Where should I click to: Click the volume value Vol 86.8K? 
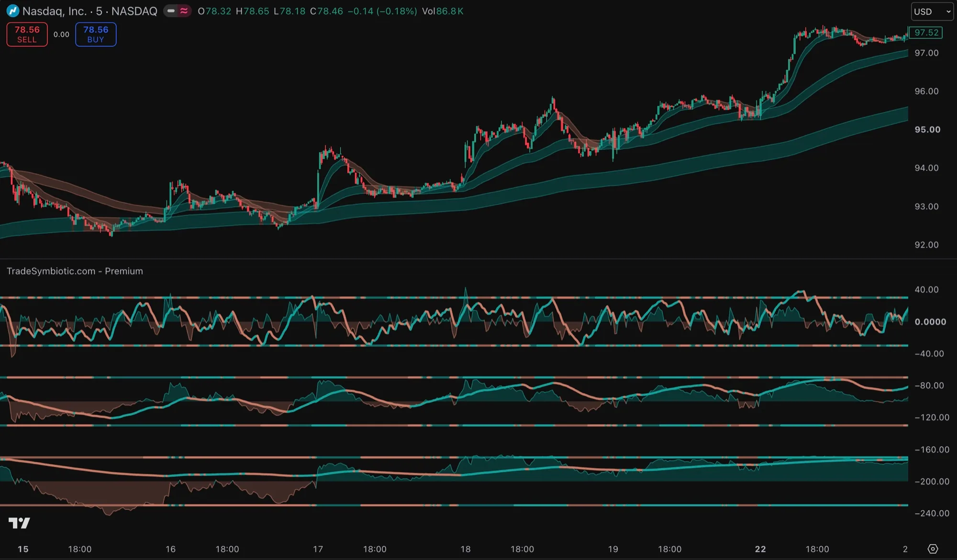click(x=443, y=11)
